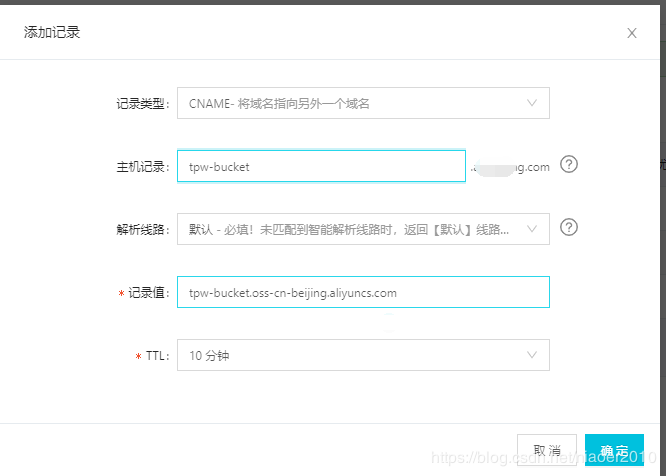Click the 记录类型 label
This screenshot has height=476, width=666.
(x=143, y=103)
